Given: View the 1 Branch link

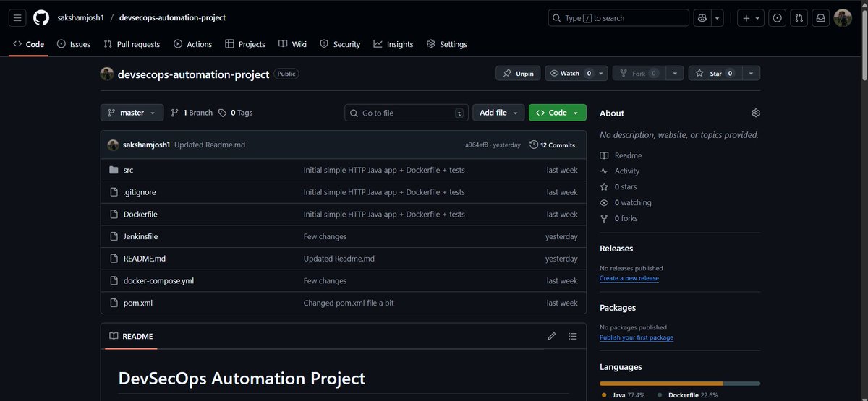Looking at the screenshot, I should tap(192, 113).
